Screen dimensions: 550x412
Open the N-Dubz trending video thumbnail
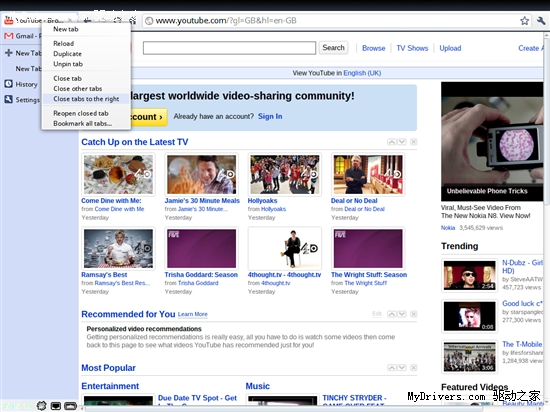pyautogui.click(x=469, y=275)
